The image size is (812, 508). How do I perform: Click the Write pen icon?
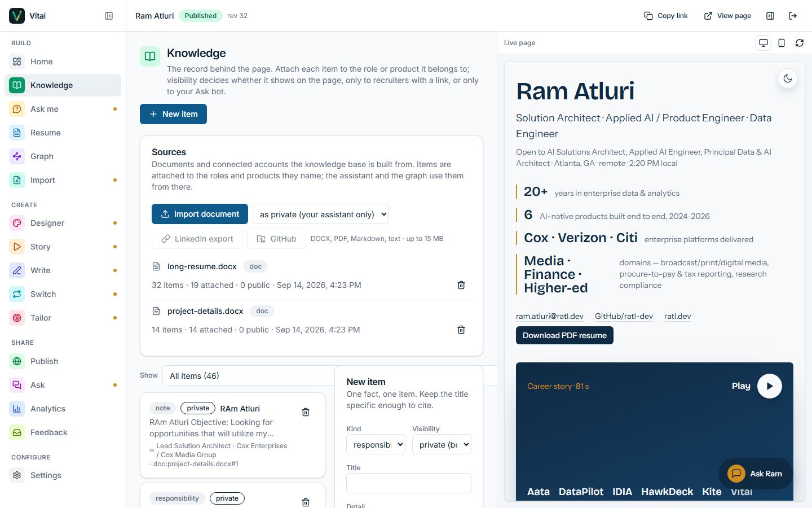pyautogui.click(x=17, y=270)
